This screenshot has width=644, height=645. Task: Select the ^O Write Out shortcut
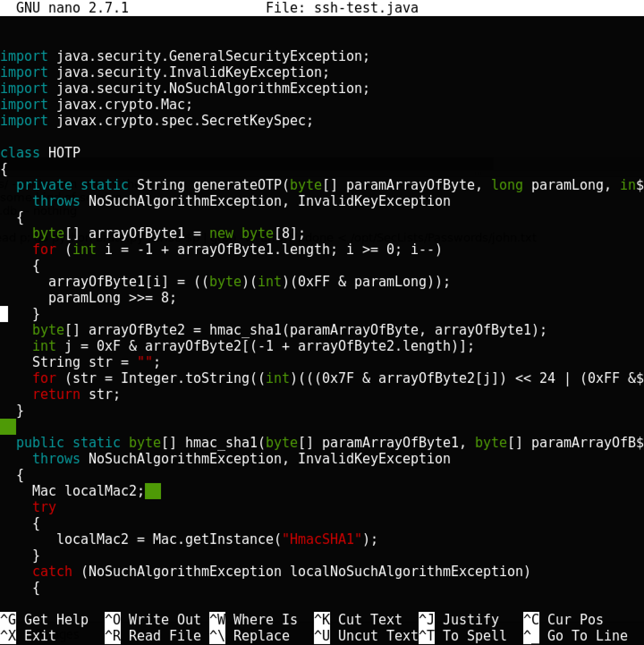(x=153, y=620)
